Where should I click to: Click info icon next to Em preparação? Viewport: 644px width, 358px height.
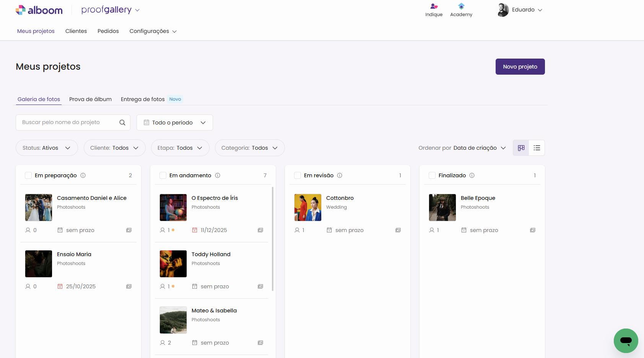pos(83,175)
